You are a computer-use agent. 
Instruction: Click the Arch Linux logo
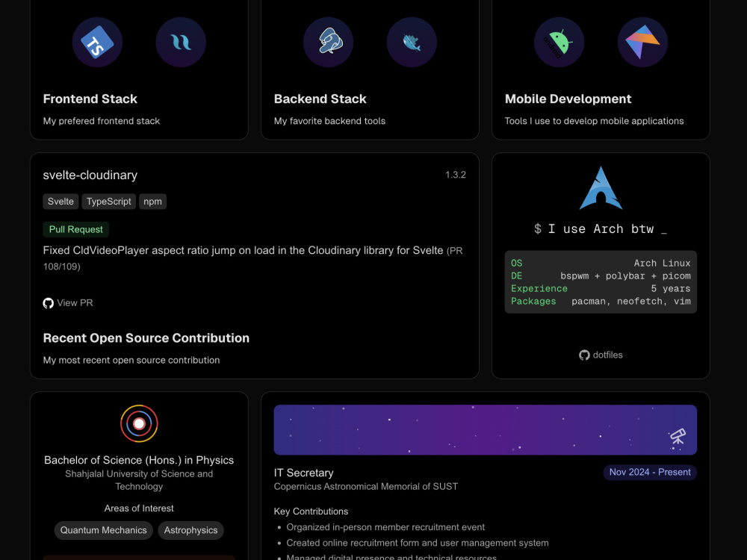601,187
